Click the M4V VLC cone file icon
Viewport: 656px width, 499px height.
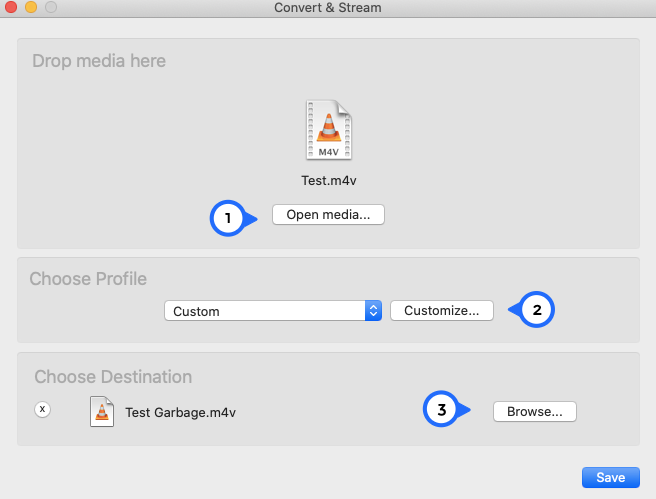pos(329,130)
